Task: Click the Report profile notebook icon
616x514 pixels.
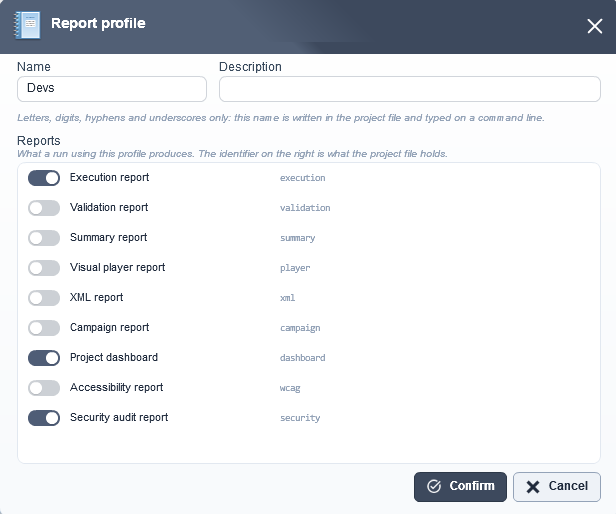Action: (27, 25)
